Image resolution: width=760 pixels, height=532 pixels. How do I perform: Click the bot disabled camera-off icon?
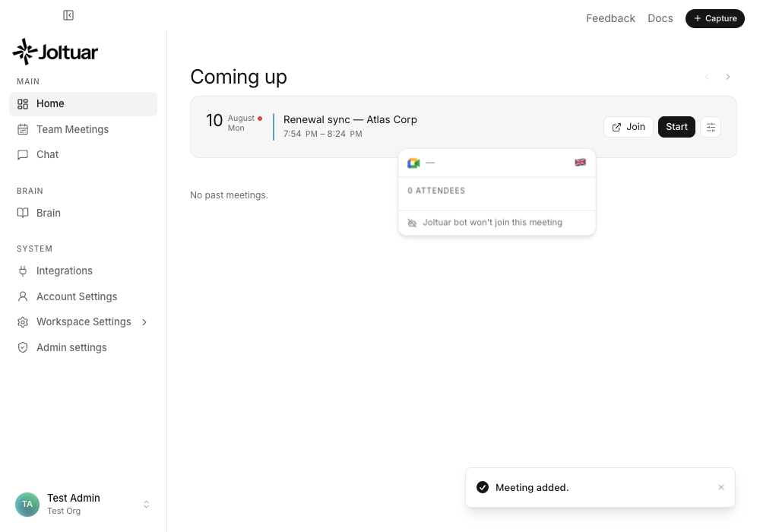click(412, 223)
